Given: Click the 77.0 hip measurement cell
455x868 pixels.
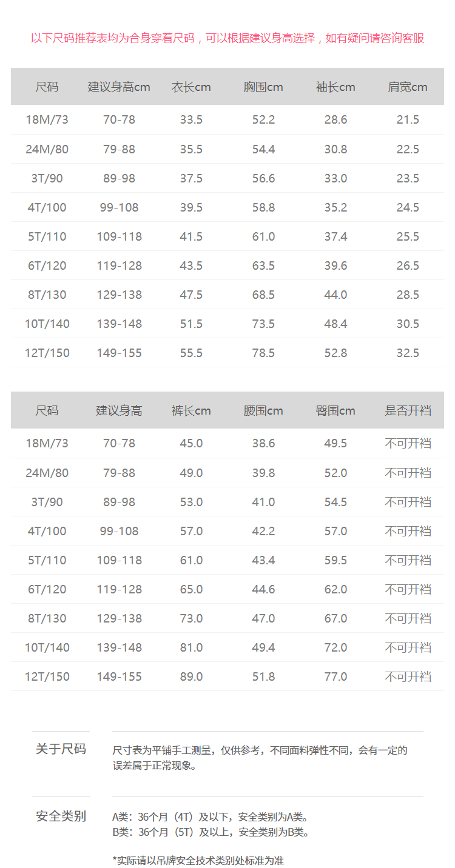Looking at the screenshot, I should pos(335,676).
